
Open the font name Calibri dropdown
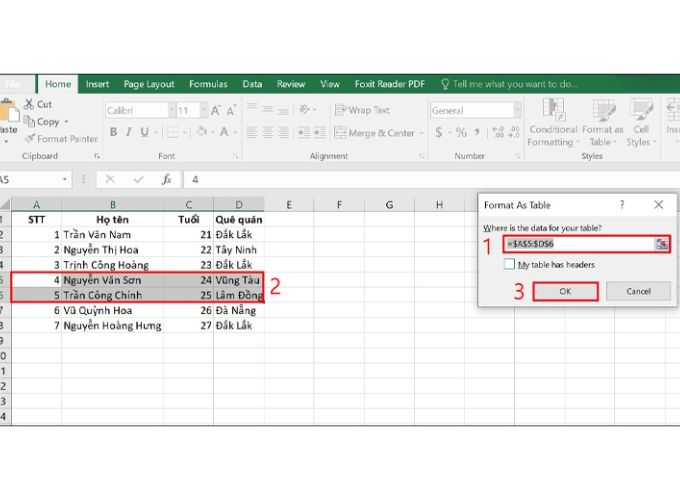172,111
